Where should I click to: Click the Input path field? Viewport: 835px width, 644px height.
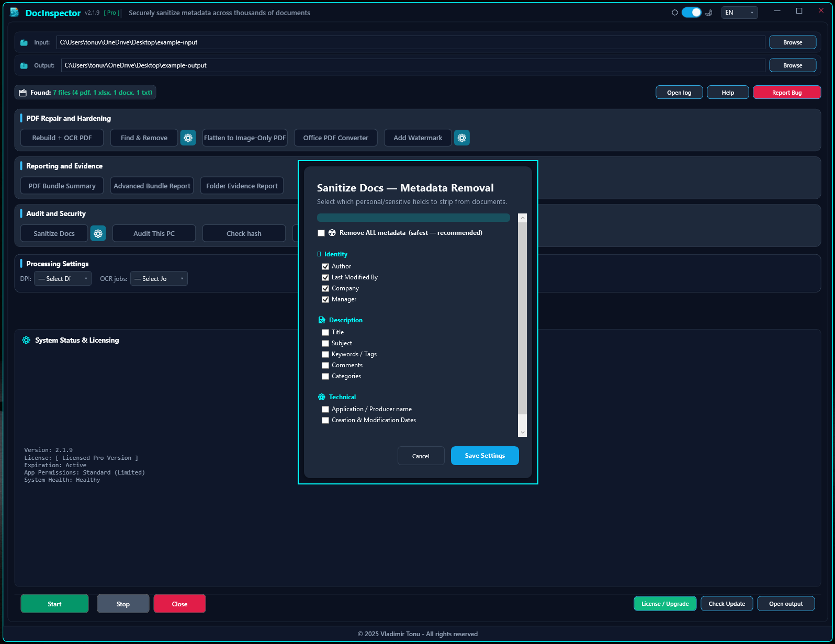[411, 42]
